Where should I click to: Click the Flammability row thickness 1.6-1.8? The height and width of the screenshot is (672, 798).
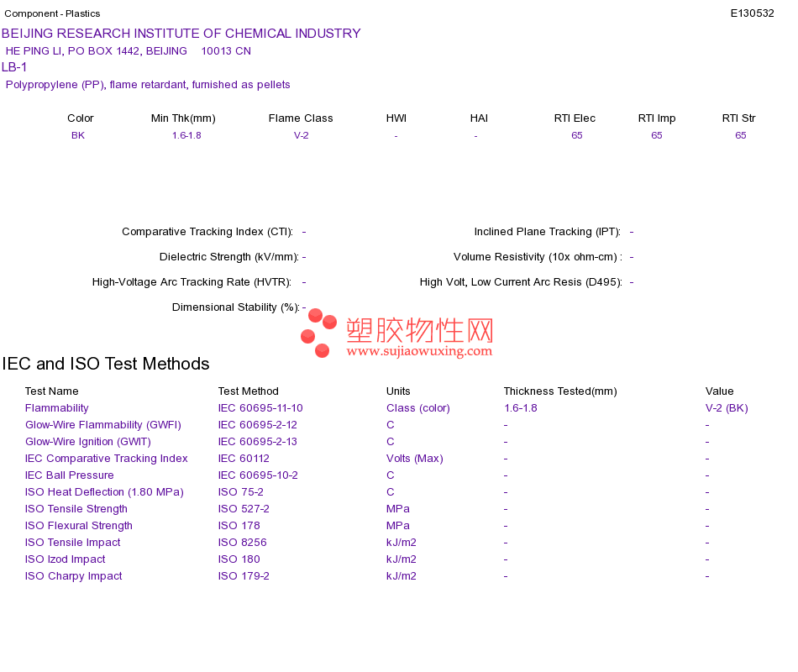click(x=521, y=408)
